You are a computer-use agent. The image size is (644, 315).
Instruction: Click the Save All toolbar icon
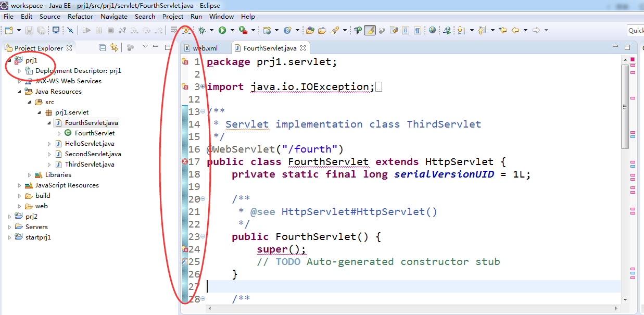[x=41, y=30]
